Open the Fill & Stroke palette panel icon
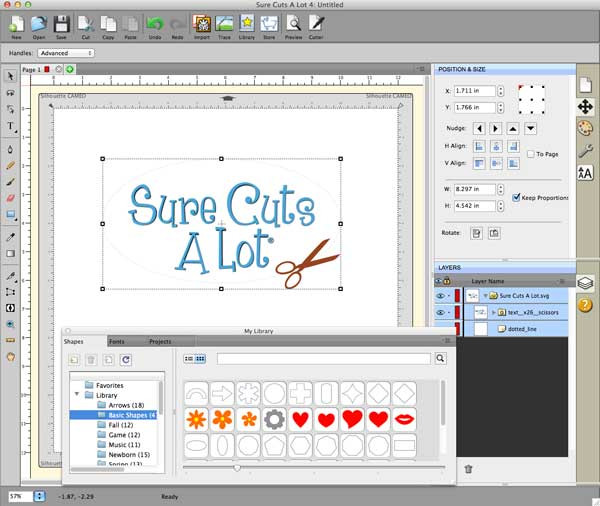600x506 pixels. tap(586, 128)
